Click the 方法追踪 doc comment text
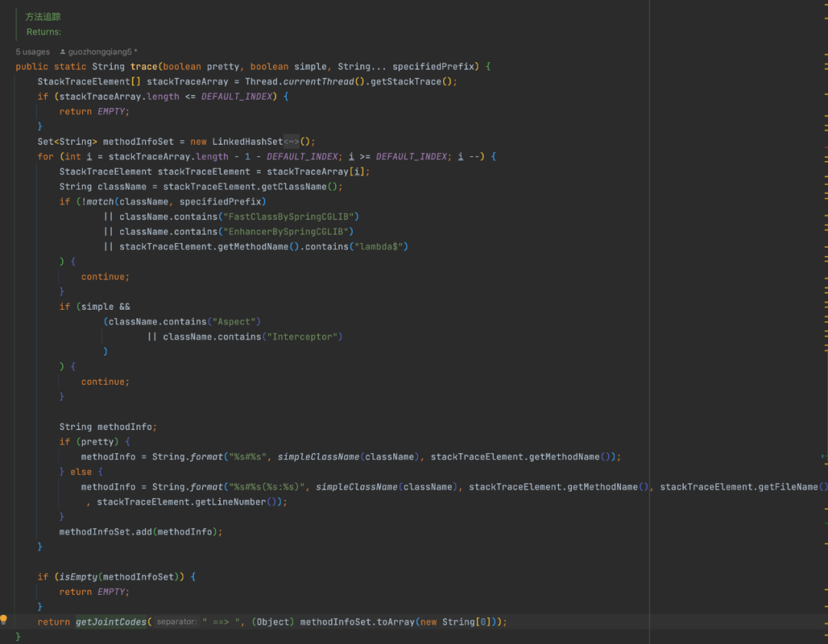 point(43,17)
